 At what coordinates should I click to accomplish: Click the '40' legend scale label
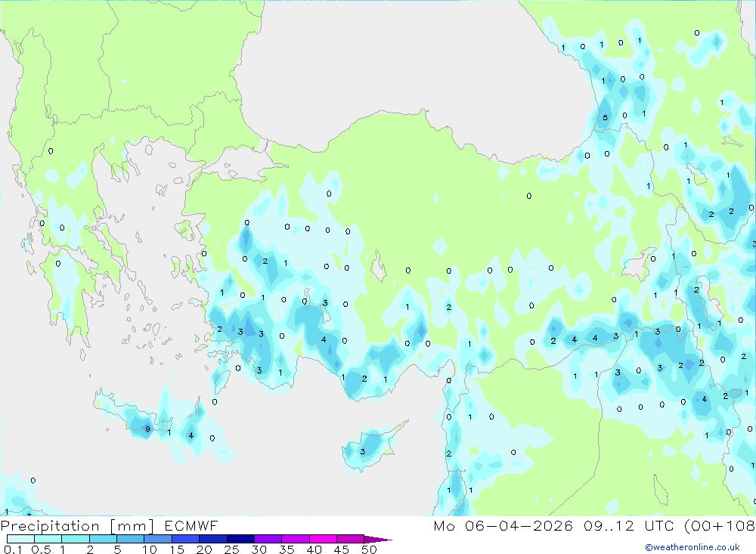click(x=314, y=549)
